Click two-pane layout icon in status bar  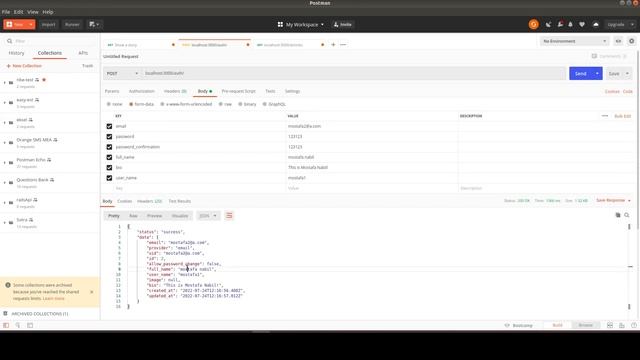click(610, 325)
